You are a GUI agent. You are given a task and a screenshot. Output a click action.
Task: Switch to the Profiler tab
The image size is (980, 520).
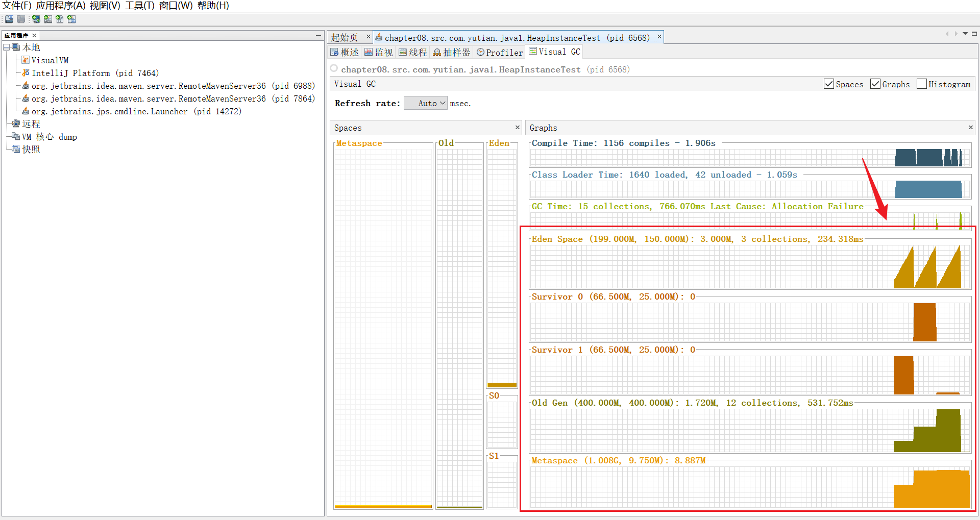coord(500,53)
